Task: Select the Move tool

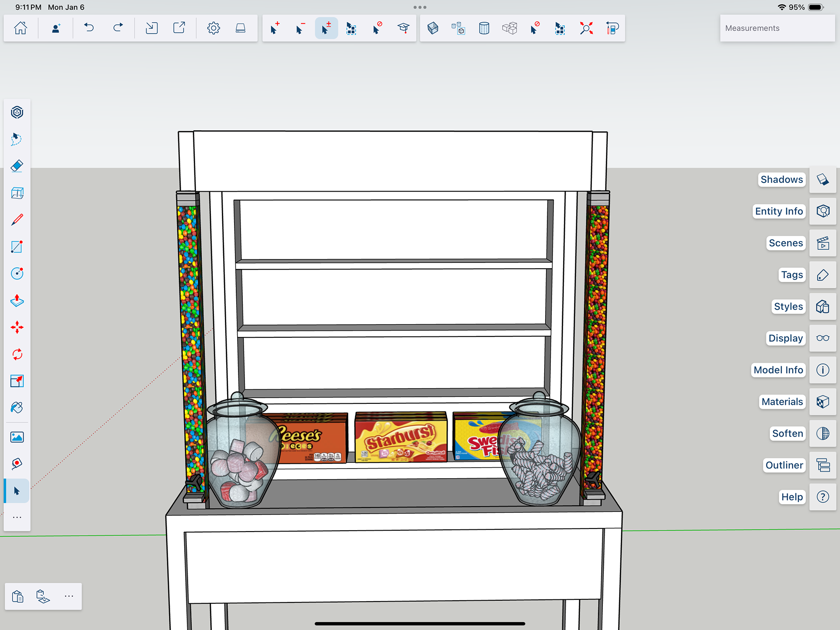Action: coord(17,327)
